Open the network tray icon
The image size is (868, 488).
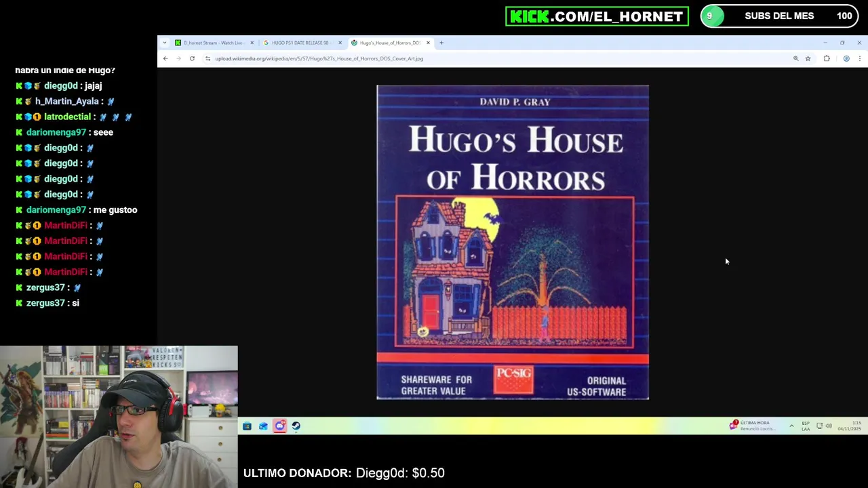click(819, 426)
